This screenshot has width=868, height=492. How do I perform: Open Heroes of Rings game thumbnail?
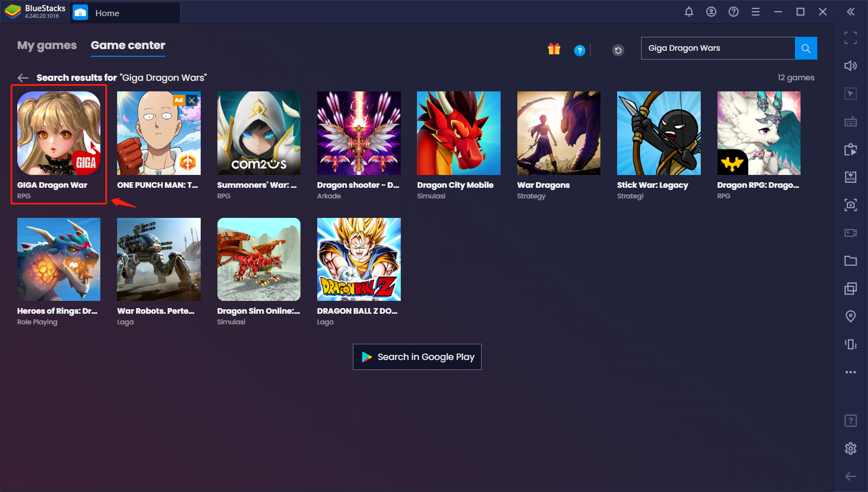click(59, 260)
